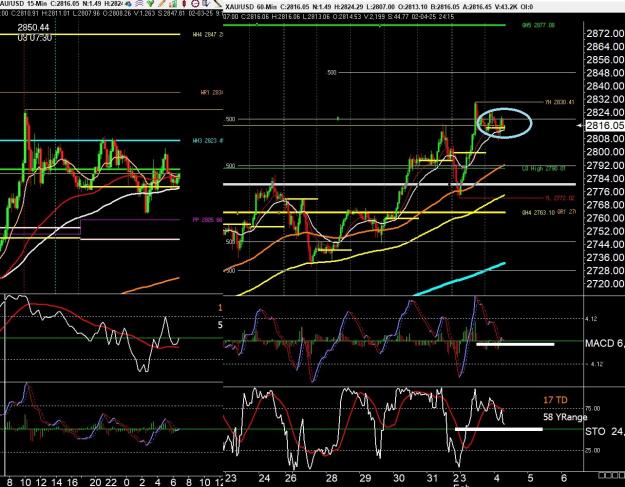The height and width of the screenshot is (487, 625).
Task: Click hour 16 on the 15-Min time axis
Action: 72,482
